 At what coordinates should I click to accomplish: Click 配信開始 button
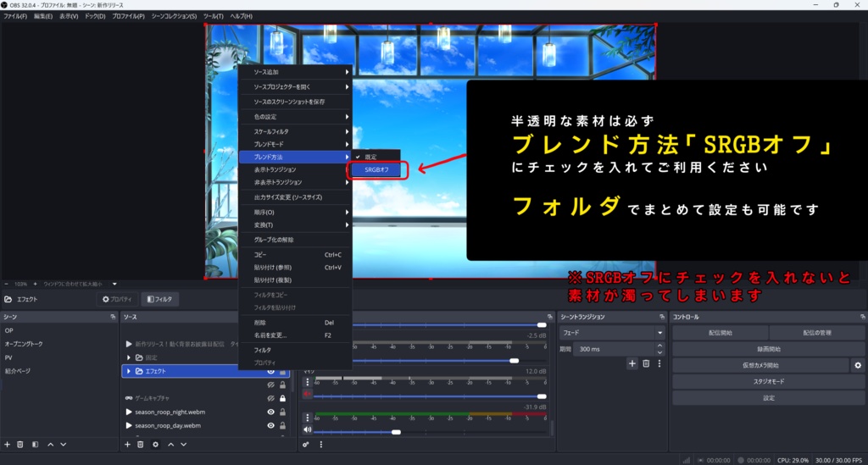(721, 333)
